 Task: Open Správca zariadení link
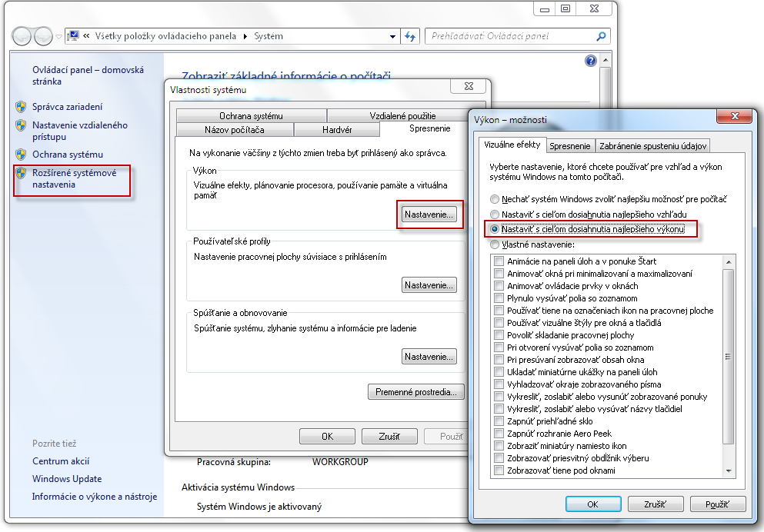pos(67,107)
